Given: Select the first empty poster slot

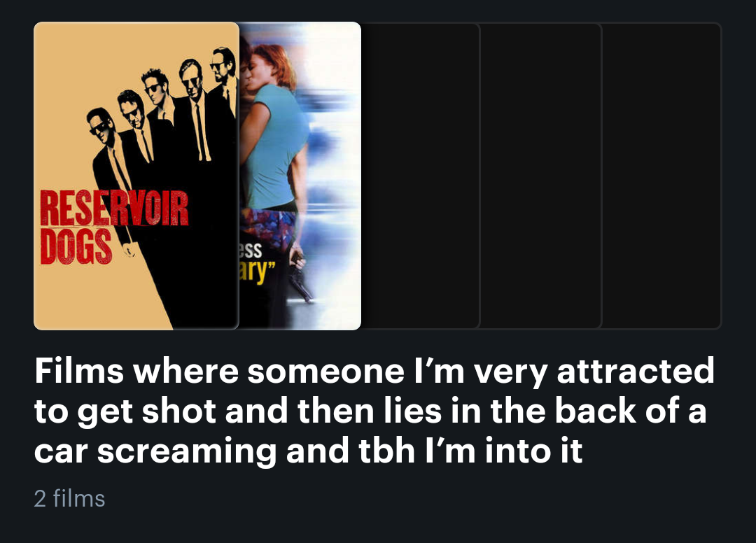Looking at the screenshot, I should click(x=421, y=176).
